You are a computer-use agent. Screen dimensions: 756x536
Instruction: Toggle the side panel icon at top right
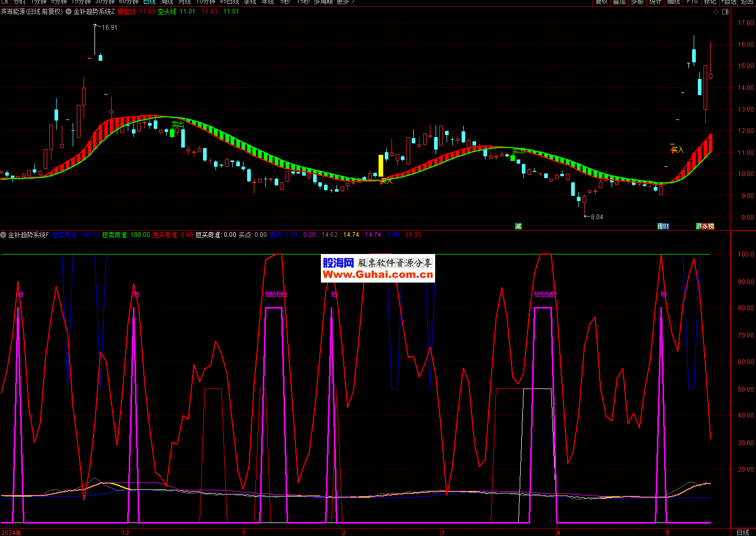coord(724,11)
